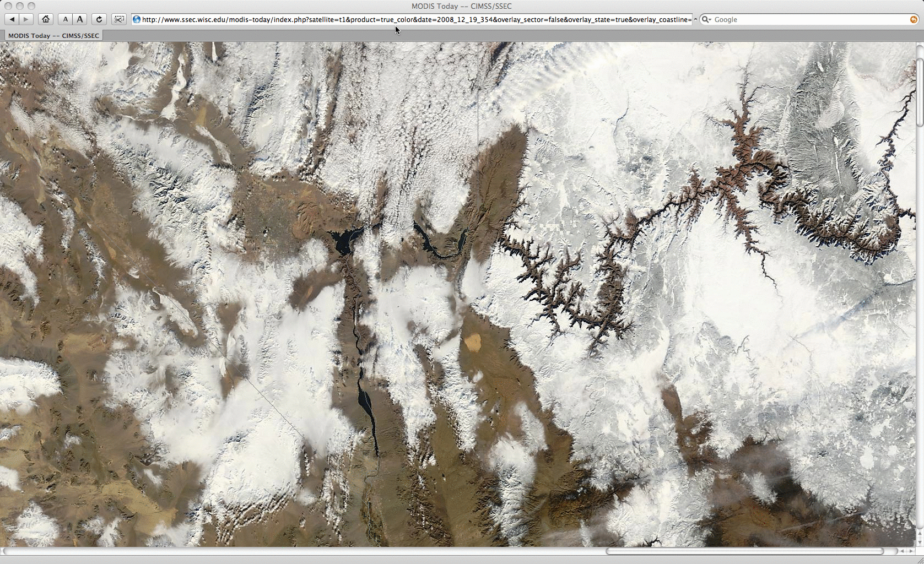The height and width of the screenshot is (564, 924).
Task: Open in Dashboard web clip scissors button
Action: 119,19
